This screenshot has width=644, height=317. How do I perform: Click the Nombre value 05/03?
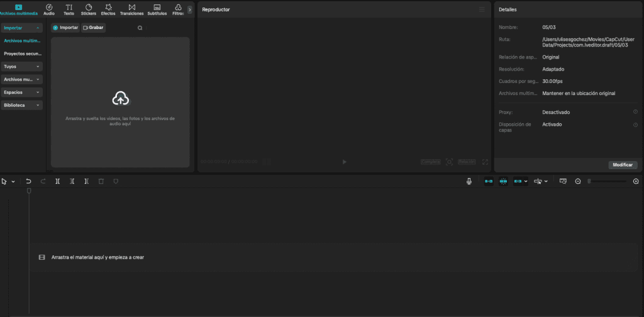coord(548,27)
